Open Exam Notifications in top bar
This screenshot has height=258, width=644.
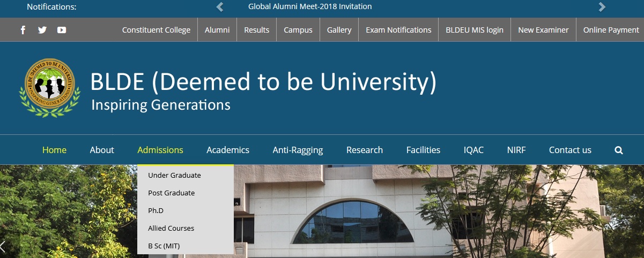398,30
